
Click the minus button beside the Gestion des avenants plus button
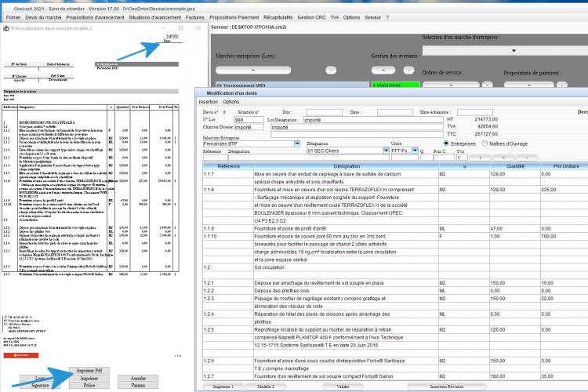408,70
